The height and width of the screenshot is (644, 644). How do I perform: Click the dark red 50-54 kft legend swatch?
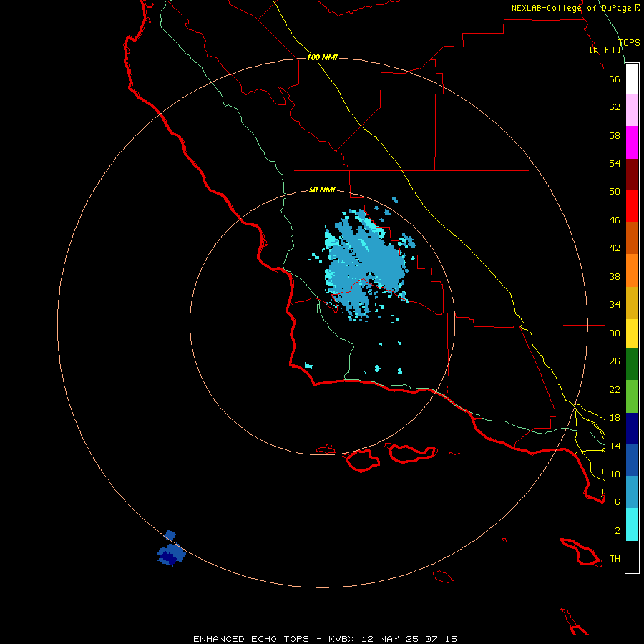(632, 175)
